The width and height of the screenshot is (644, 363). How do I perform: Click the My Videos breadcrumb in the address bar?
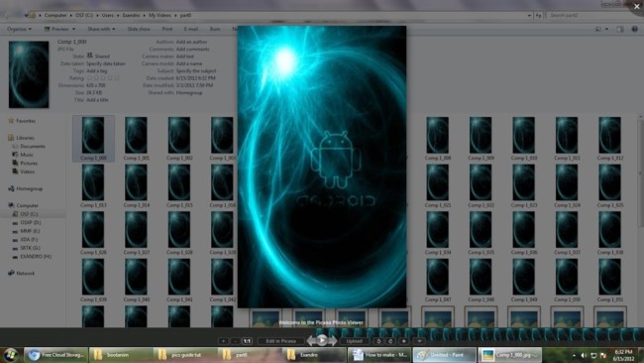(160, 15)
